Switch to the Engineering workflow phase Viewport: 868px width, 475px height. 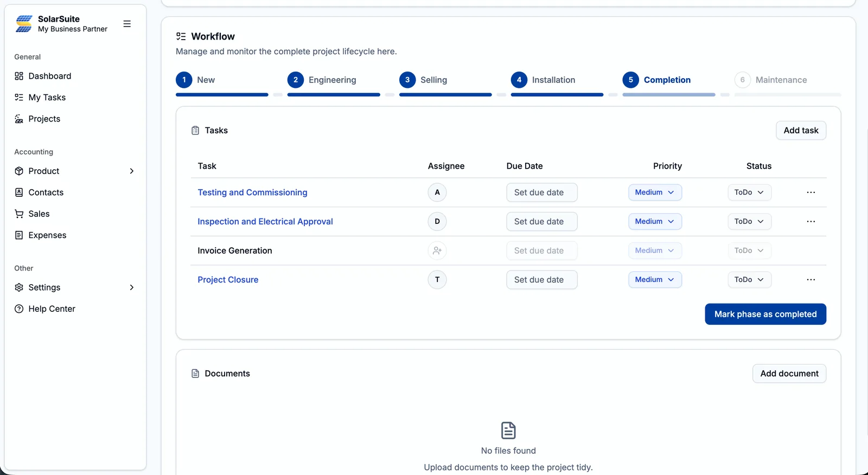click(322, 80)
